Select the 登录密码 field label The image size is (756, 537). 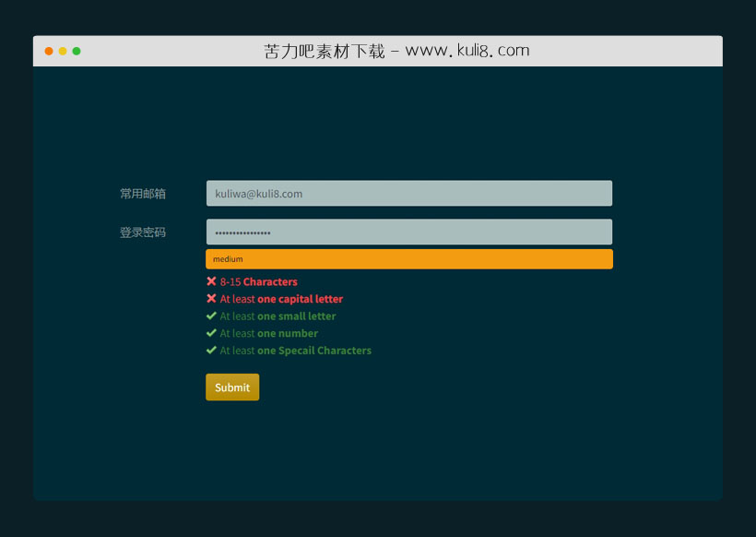click(143, 233)
